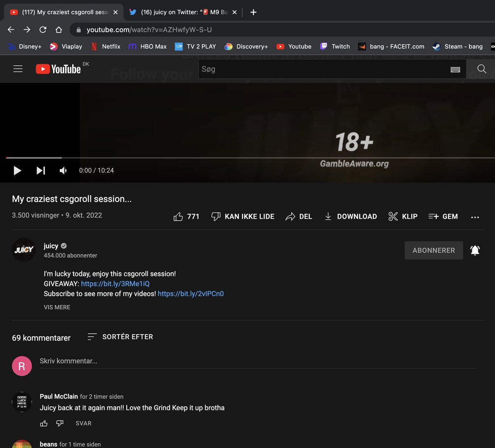
Task: Open the Viaplay bookmark
Action: coord(66,47)
